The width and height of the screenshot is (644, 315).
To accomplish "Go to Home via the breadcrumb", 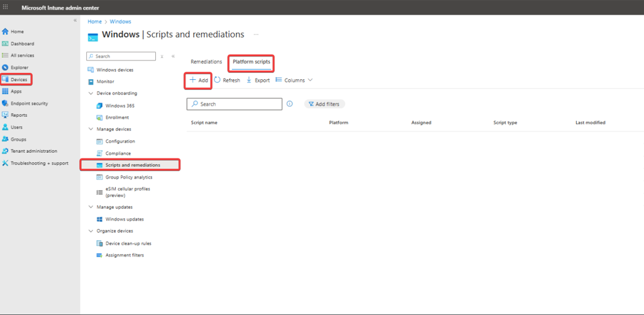I will [94, 21].
